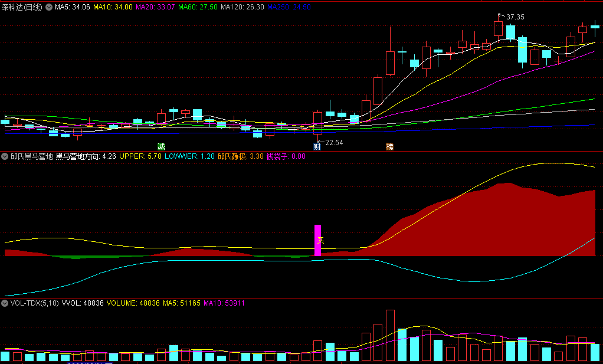Screen dimensions: 603x364
Task: Click the 邱氏黑马营地 indicator name
Action: 31,156
